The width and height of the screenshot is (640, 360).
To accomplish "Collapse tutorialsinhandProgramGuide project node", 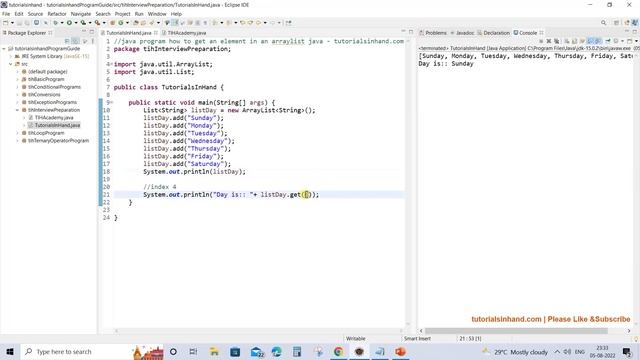I will click(x=4, y=49).
